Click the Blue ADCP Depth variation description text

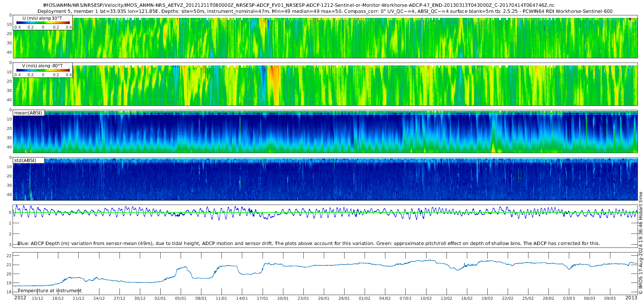[309, 244]
